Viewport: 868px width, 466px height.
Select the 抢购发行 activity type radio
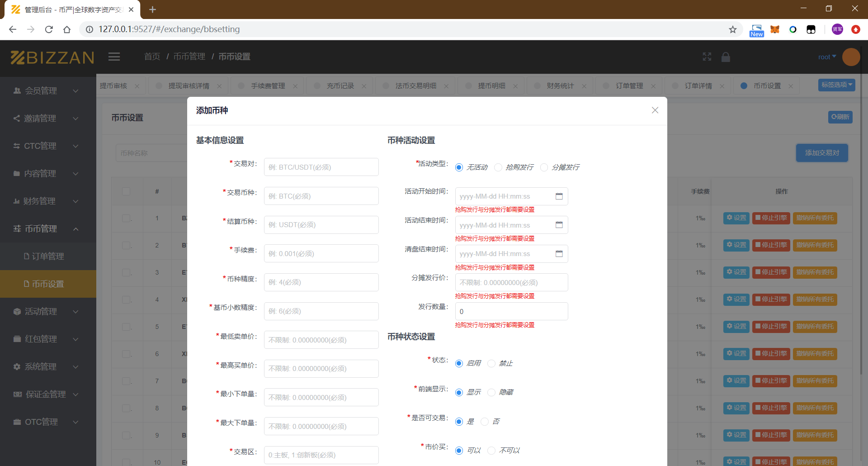[499, 167]
